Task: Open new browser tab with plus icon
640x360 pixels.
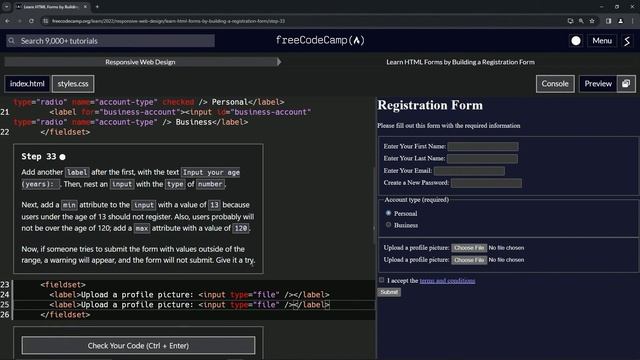Action: [x=97, y=7]
